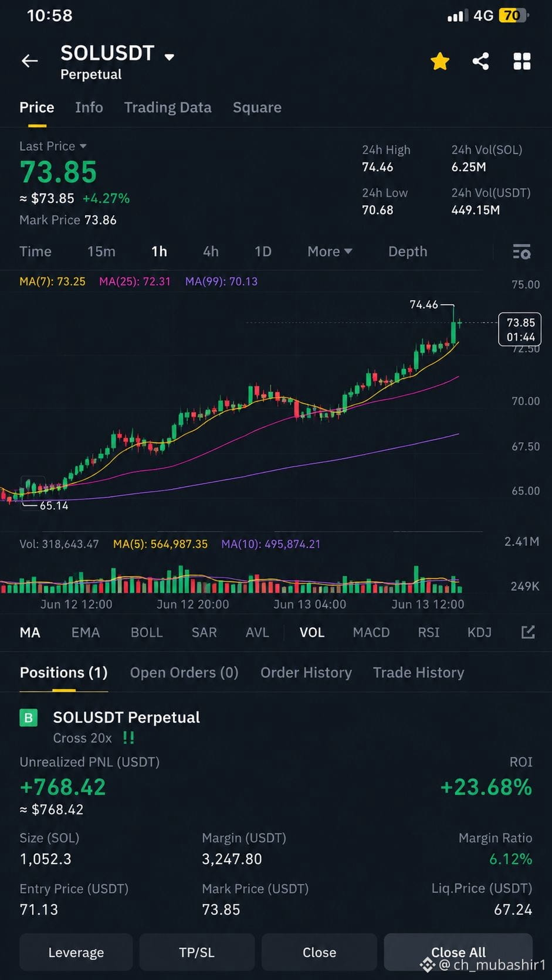Tap the 74.46 high marker on chart
This screenshot has height=980, width=552.
point(424,304)
